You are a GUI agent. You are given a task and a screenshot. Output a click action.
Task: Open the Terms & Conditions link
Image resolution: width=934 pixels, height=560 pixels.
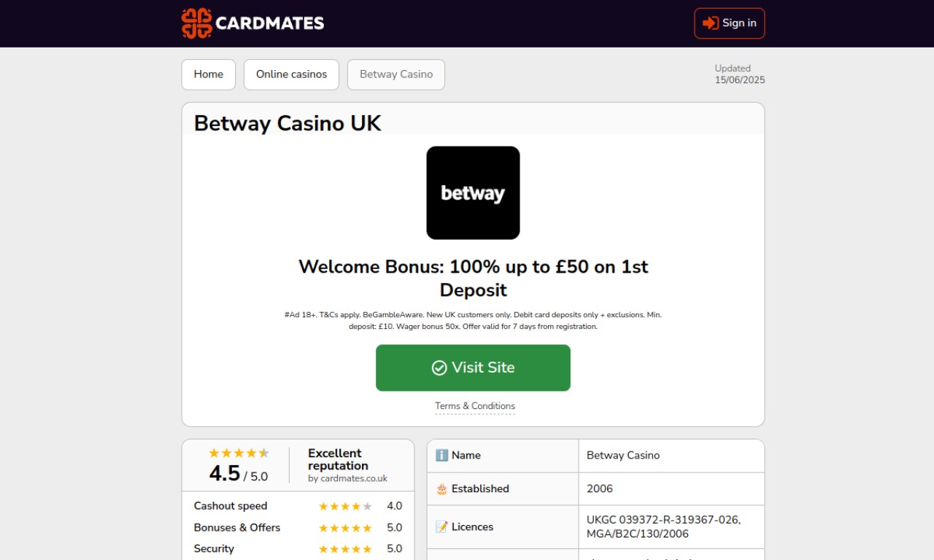(x=475, y=406)
